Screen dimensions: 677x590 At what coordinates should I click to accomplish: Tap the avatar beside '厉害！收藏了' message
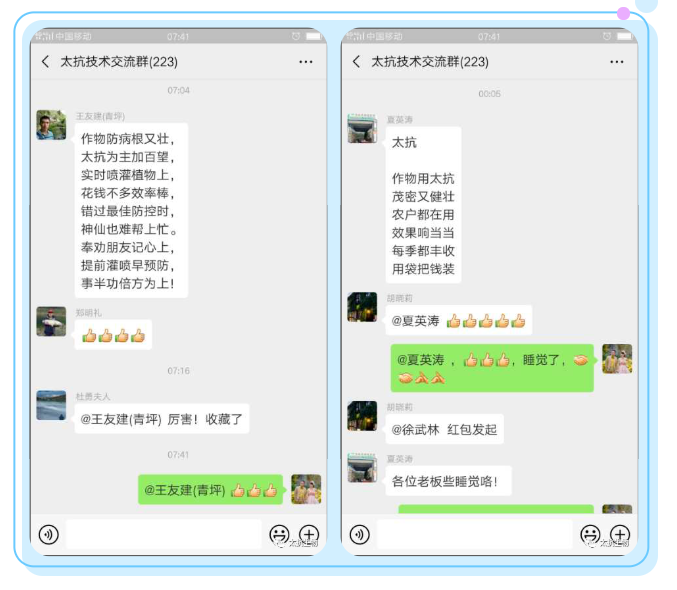point(51,405)
